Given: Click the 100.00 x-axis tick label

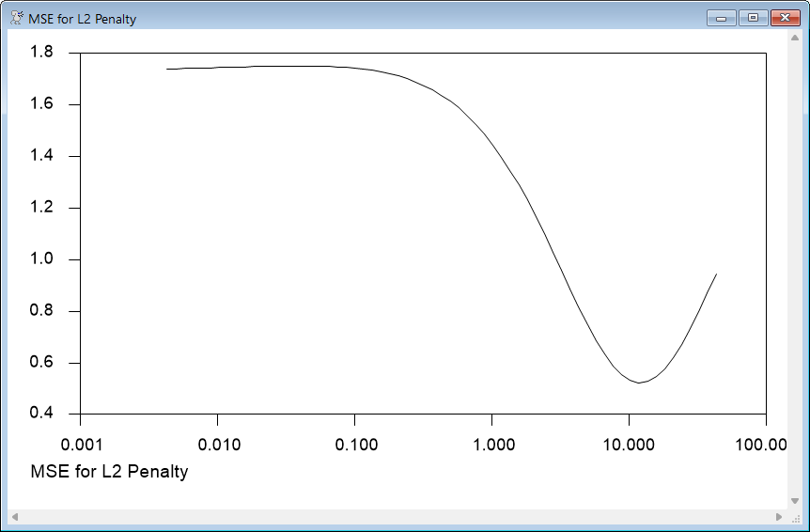Looking at the screenshot, I should tap(763, 444).
